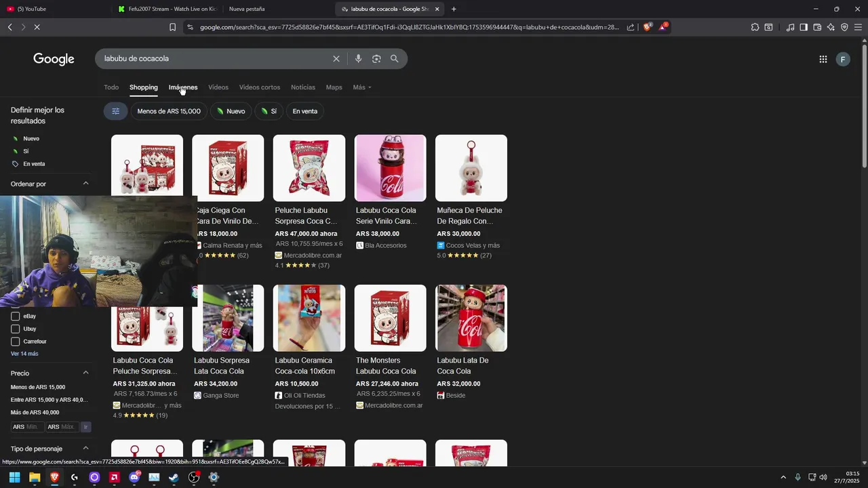The image size is (868, 488).
Task: Open Brave Shields lion icon
Action: coord(647,27)
